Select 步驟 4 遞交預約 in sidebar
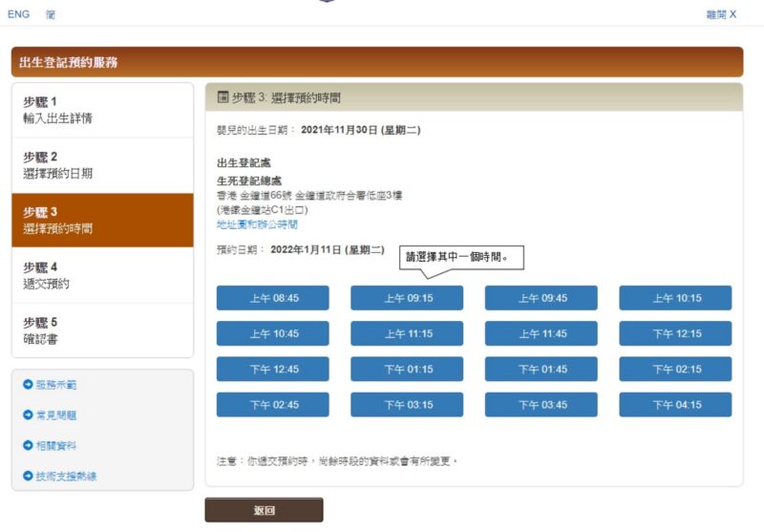 click(x=102, y=275)
